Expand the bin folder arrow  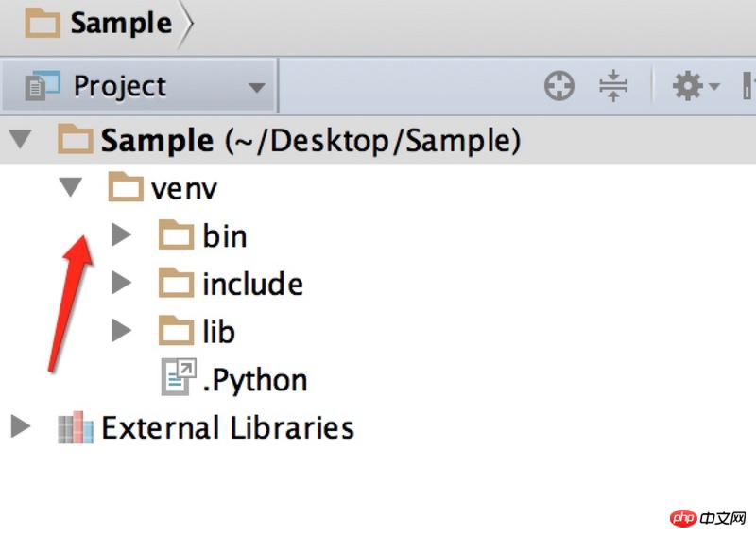[x=120, y=235]
